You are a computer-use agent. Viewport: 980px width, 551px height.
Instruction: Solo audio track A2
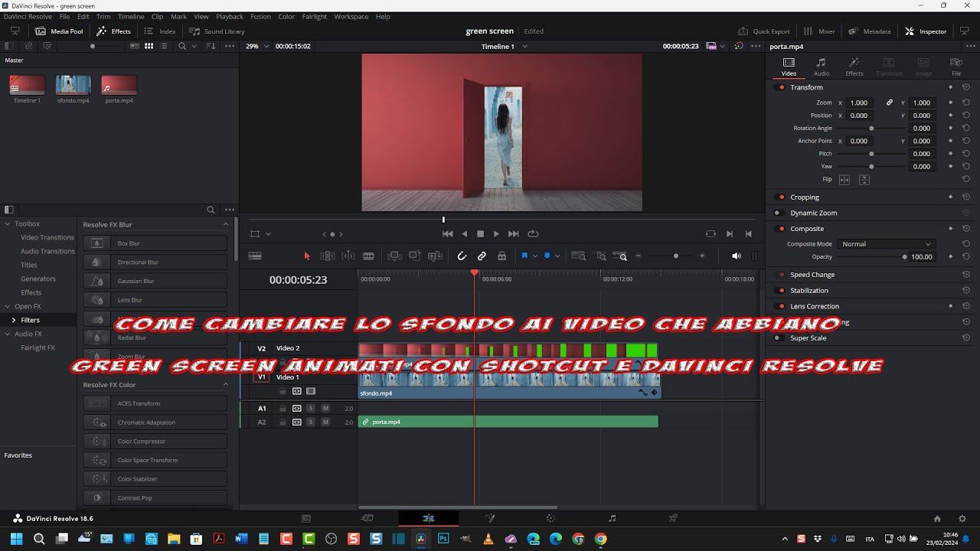[x=311, y=422]
